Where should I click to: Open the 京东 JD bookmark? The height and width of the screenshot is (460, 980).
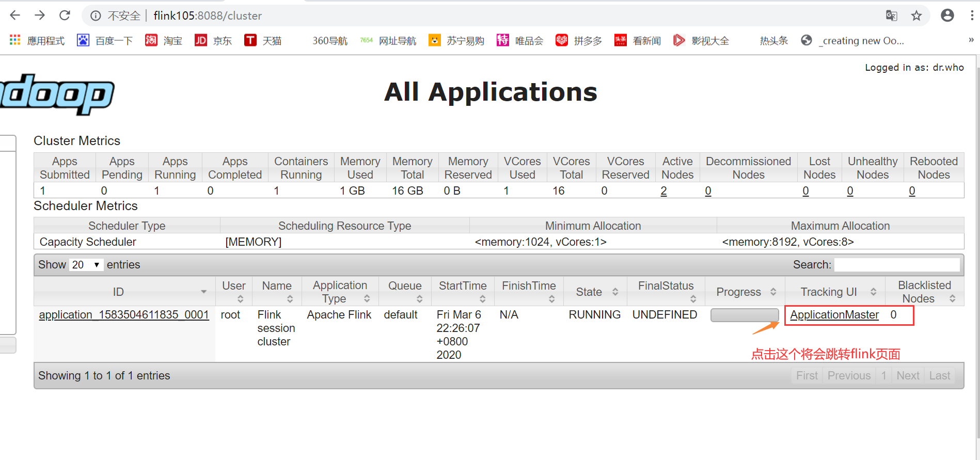pyautogui.click(x=213, y=40)
